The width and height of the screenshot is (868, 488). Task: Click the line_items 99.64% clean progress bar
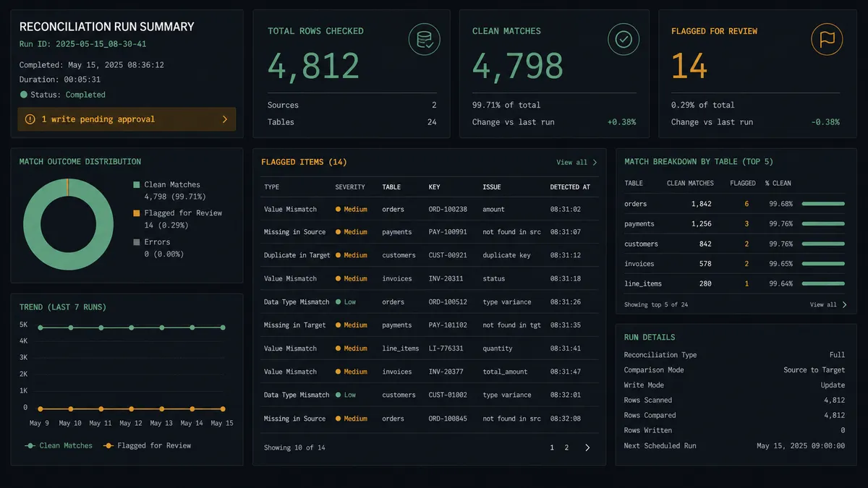tap(823, 283)
